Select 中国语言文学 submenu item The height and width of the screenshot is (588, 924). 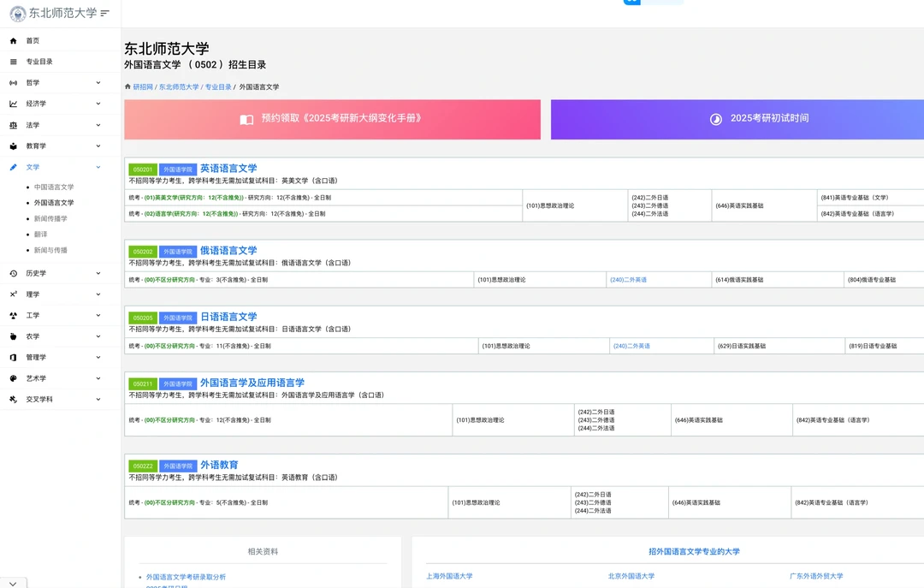tap(54, 187)
